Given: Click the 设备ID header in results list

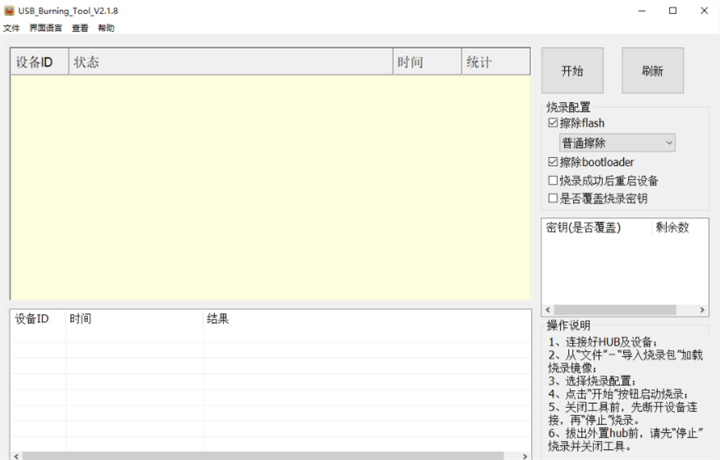Looking at the screenshot, I should 38,319.
